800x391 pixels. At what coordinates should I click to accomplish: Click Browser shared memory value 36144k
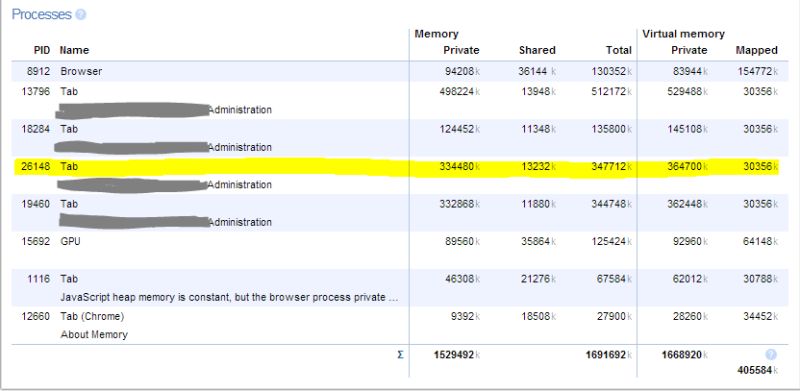coord(537,71)
